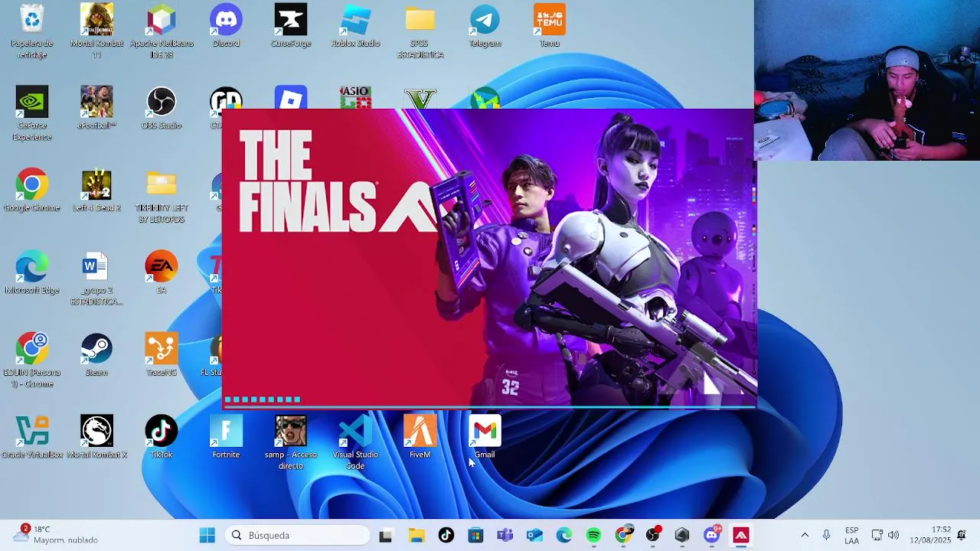The width and height of the screenshot is (980, 551).
Task: Select the TraceNG desktop shortcut
Action: [162, 355]
